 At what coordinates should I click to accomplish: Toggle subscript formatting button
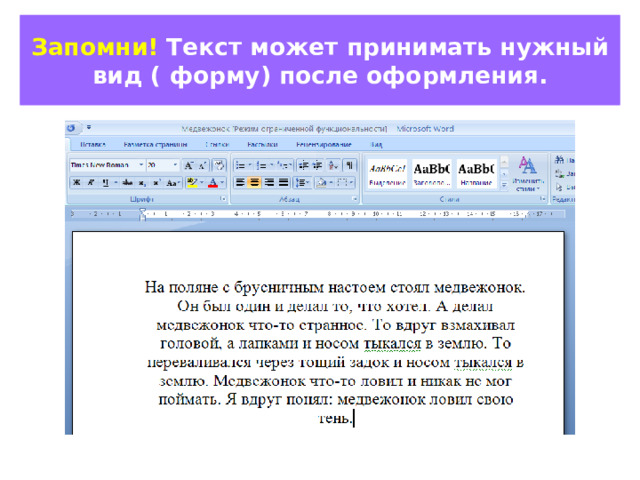click(x=141, y=182)
